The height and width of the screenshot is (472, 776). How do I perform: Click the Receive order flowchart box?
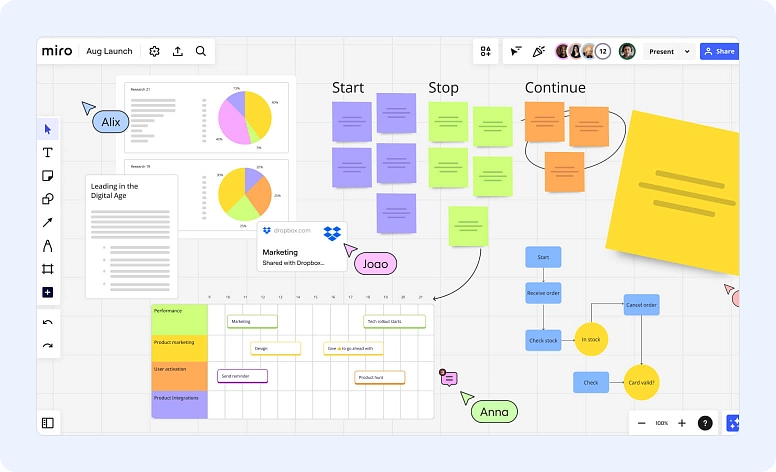pos(543,293)
